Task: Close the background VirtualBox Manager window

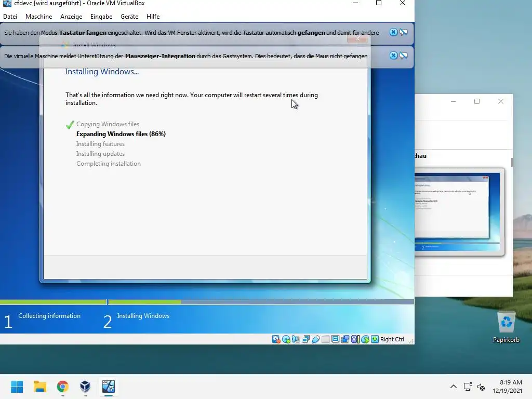Action: click(501, 101)
